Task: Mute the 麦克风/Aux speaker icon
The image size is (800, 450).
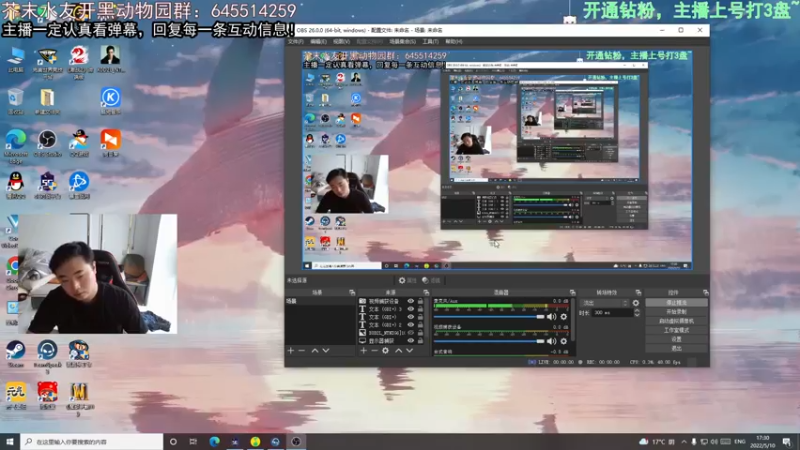Action: click(x=552, y=317)
